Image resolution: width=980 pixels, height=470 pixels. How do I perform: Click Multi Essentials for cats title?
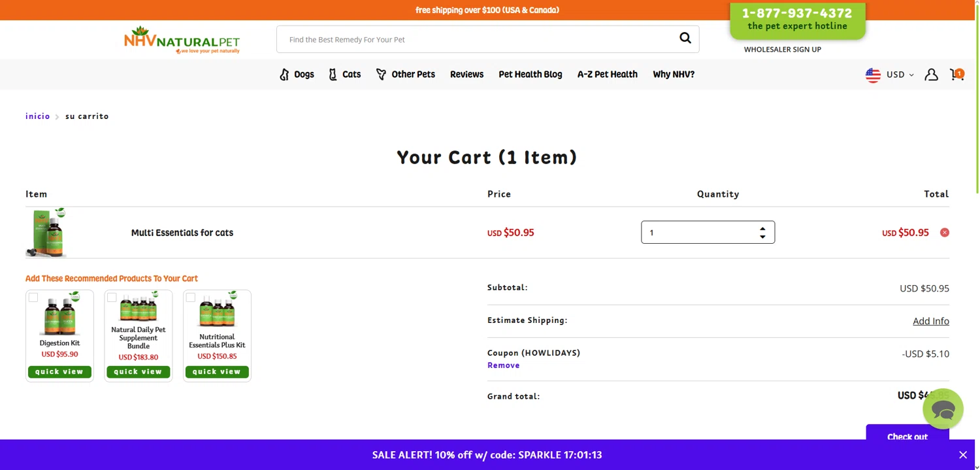[x=182, y=233]
